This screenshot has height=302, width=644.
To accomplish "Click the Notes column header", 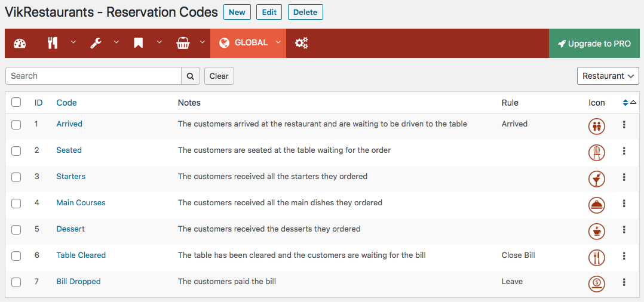I will click(x=189, y=103).
